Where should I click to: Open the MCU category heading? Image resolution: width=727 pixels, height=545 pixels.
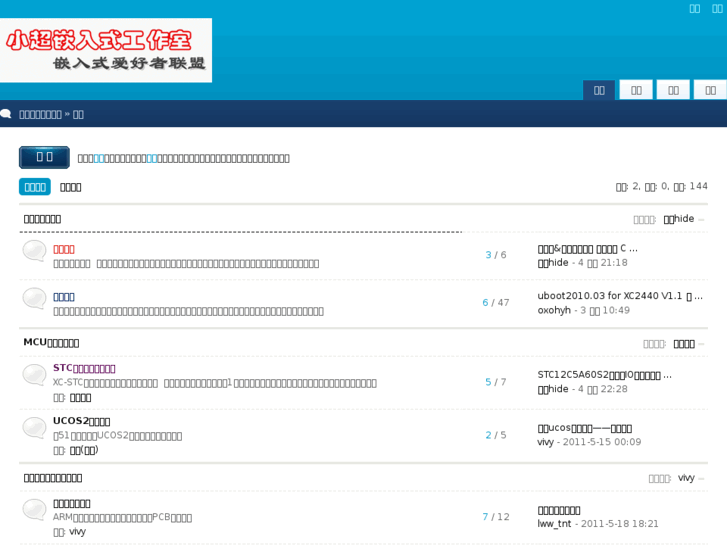(51, 343)
